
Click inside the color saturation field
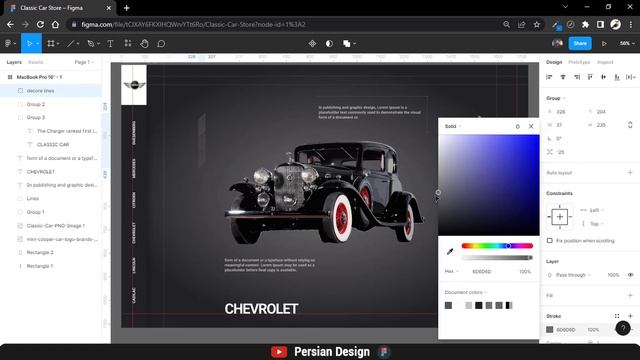click(x=489, y=185)
